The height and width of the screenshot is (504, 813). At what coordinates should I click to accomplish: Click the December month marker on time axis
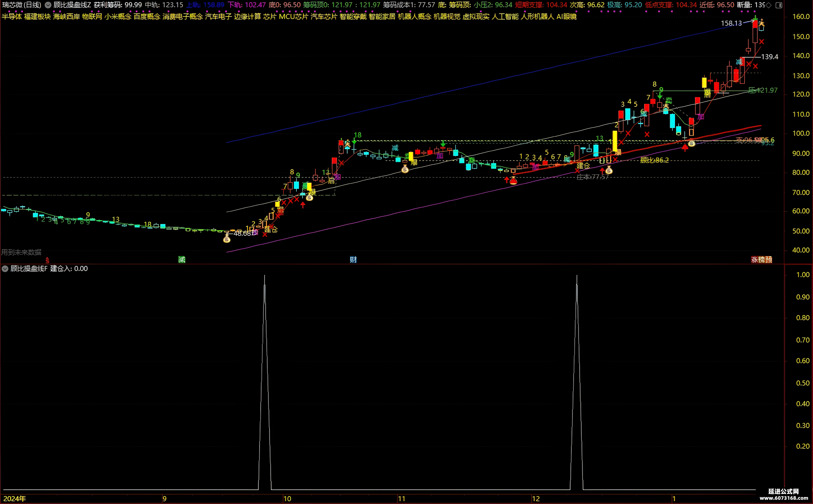pos(536,499)
